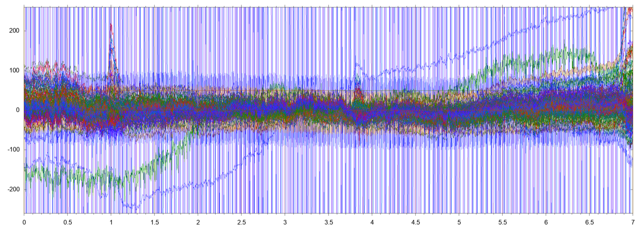Image resolution: width=644 pixels, height=230 pixels.
Task: Select the y-axis tick label 0
Action: (18, 110)
